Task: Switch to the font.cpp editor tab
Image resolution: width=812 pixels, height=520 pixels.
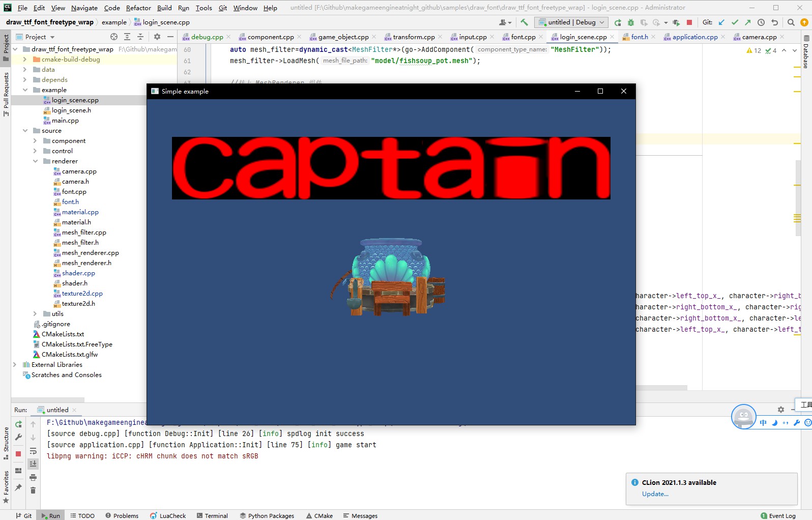Action: [523, 37]
